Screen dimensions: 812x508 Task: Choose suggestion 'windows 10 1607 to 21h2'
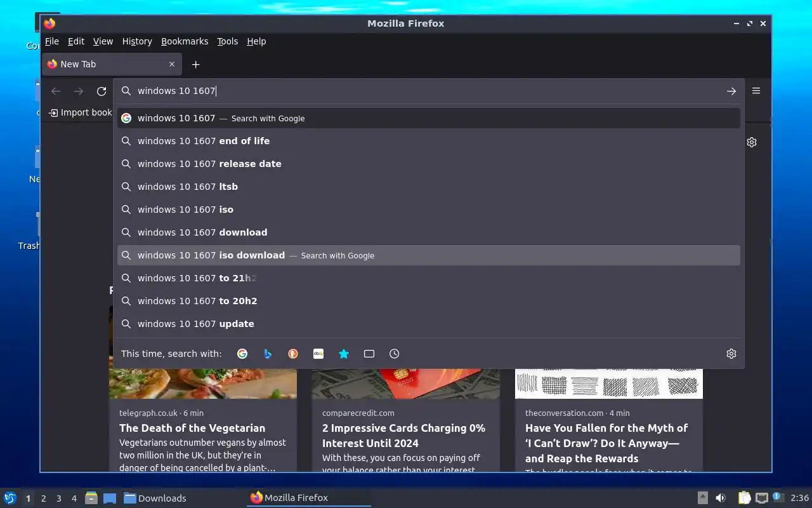click(429, 278)
